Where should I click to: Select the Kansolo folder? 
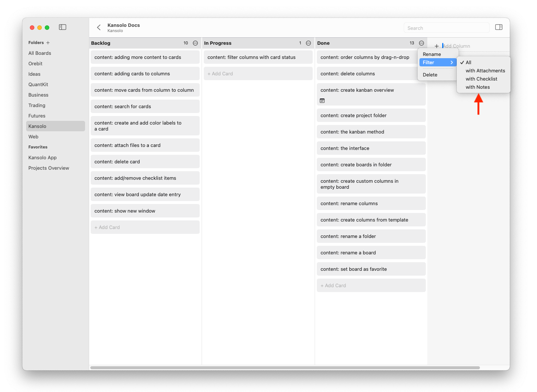[x=56, y=126]
